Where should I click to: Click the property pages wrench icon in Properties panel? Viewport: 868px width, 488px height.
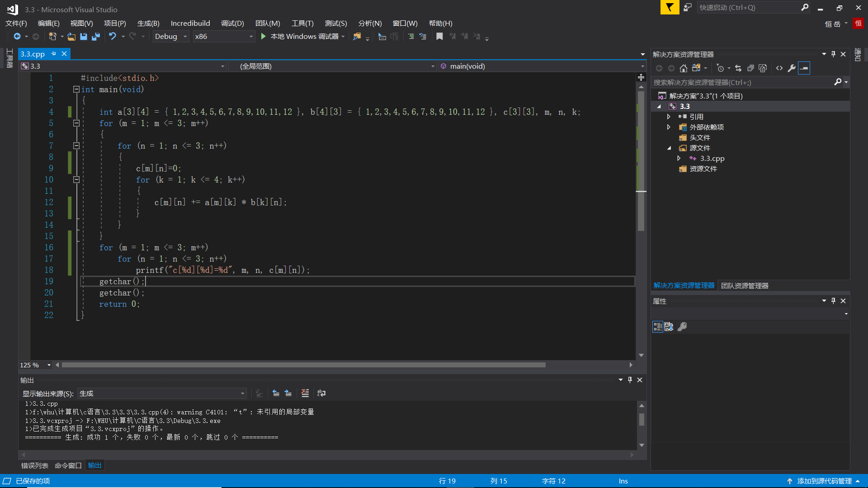click(682, 327)
